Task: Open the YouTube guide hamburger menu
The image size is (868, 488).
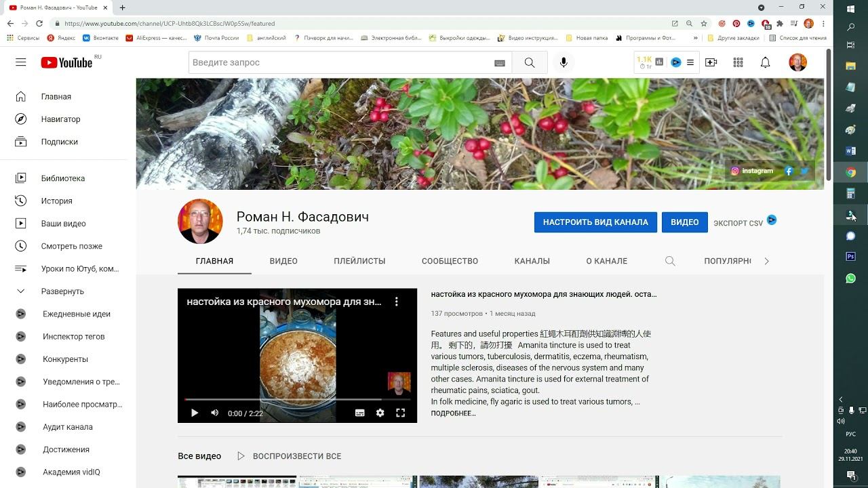Action: (21, 62)
